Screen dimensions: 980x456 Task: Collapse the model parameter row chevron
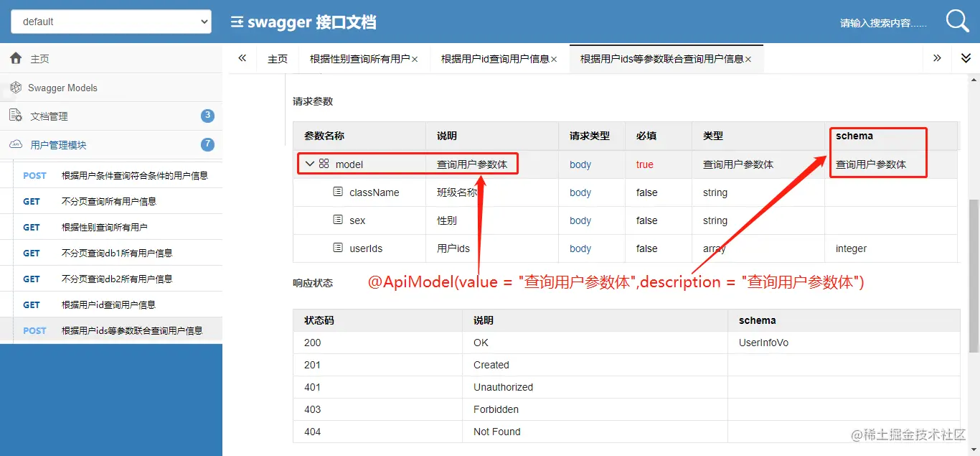(310, 164)
